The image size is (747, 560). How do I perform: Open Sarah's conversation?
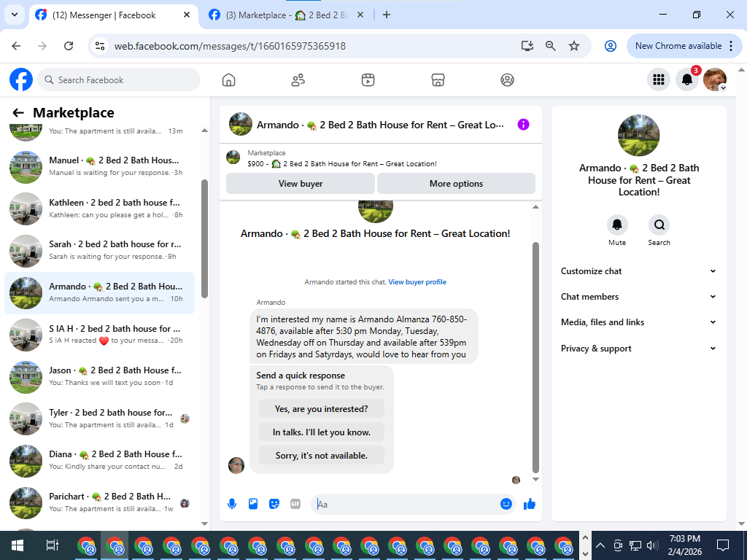pyautogui.click(x=99, y=251)
